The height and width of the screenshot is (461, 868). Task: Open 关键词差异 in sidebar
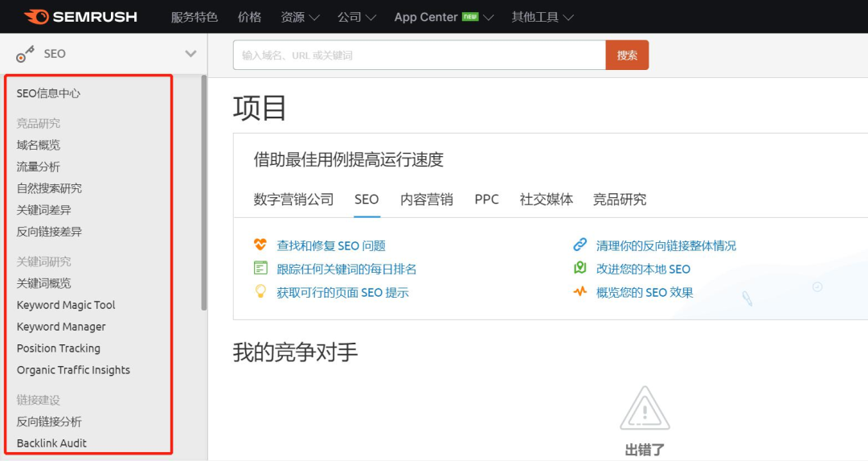pos(43,210)
